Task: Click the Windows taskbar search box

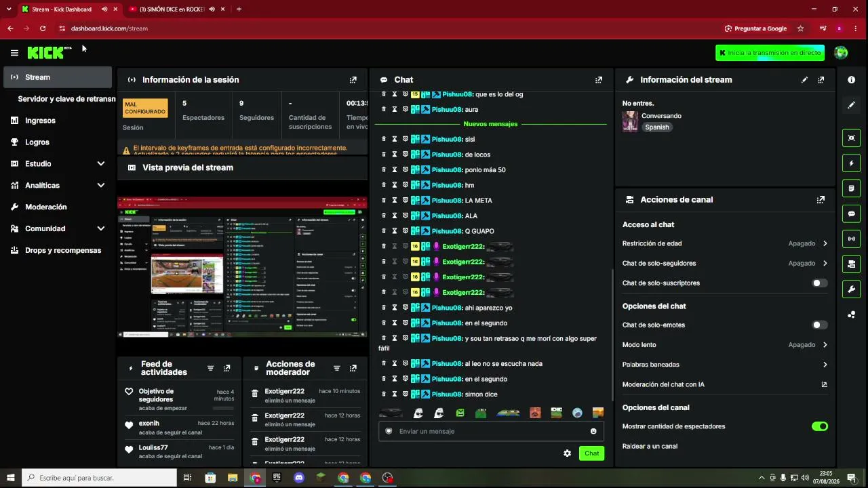Action: tap(100, 478)
